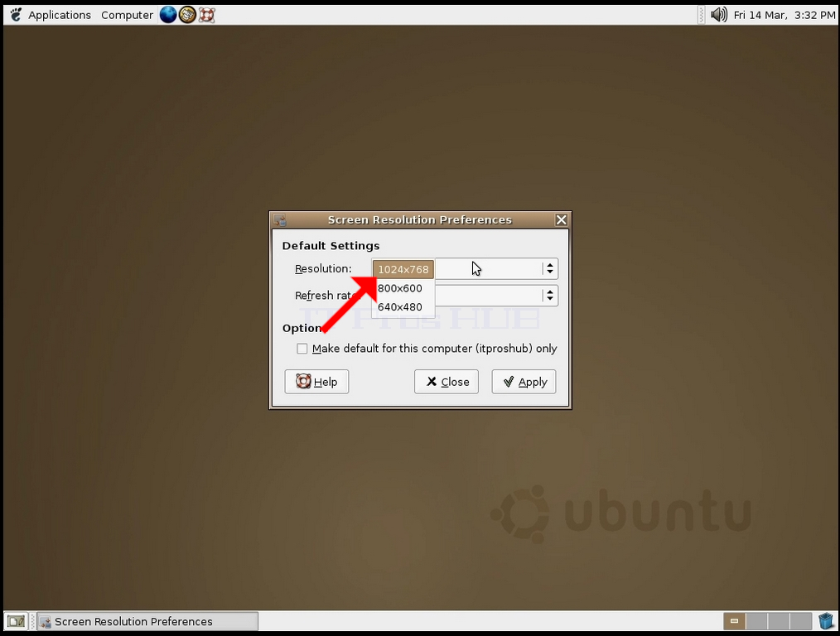Screen dimensions: 840x636
Task: Click the Help button in the dialog
Action: pyautogui.click(x=316, y=382)
